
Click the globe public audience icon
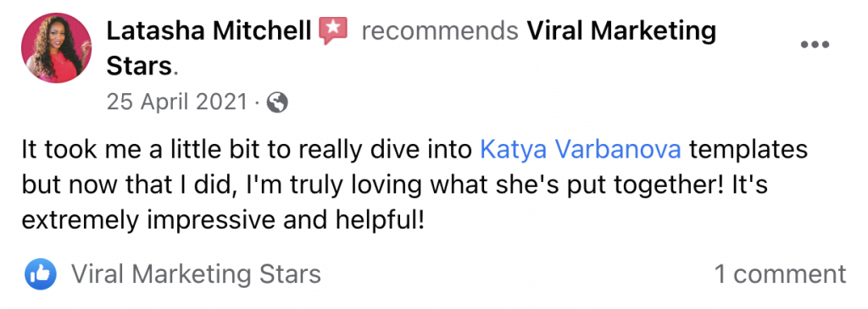[277, 102]
